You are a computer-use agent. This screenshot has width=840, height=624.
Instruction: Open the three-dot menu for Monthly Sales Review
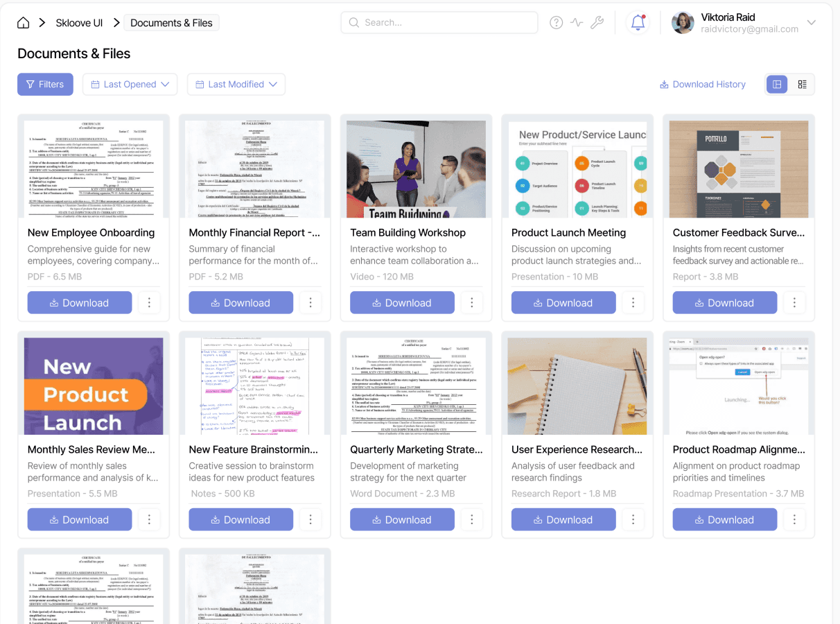[149, 520]
